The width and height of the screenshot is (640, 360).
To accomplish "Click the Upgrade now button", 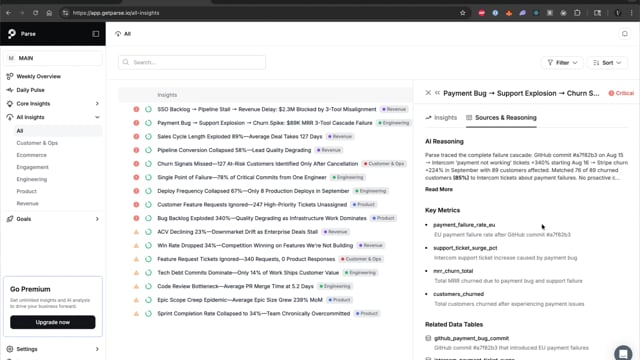I will pyautogui.click(x=53, y=322).
